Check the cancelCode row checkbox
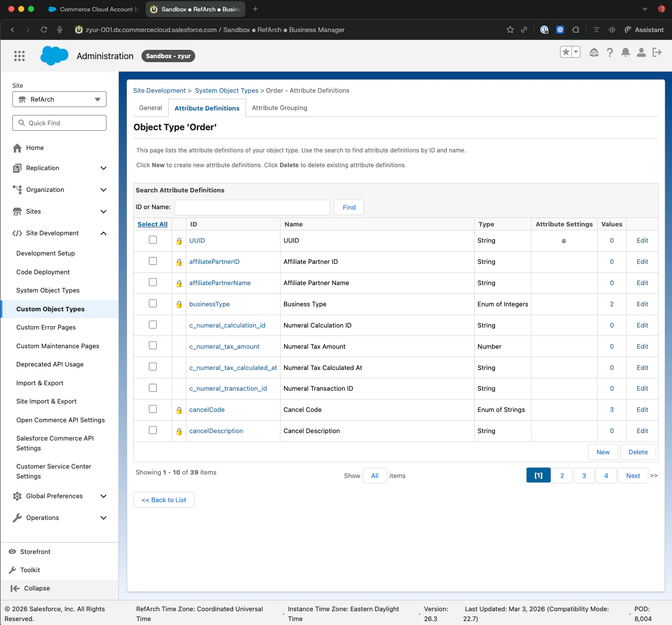 pos(153,409)
